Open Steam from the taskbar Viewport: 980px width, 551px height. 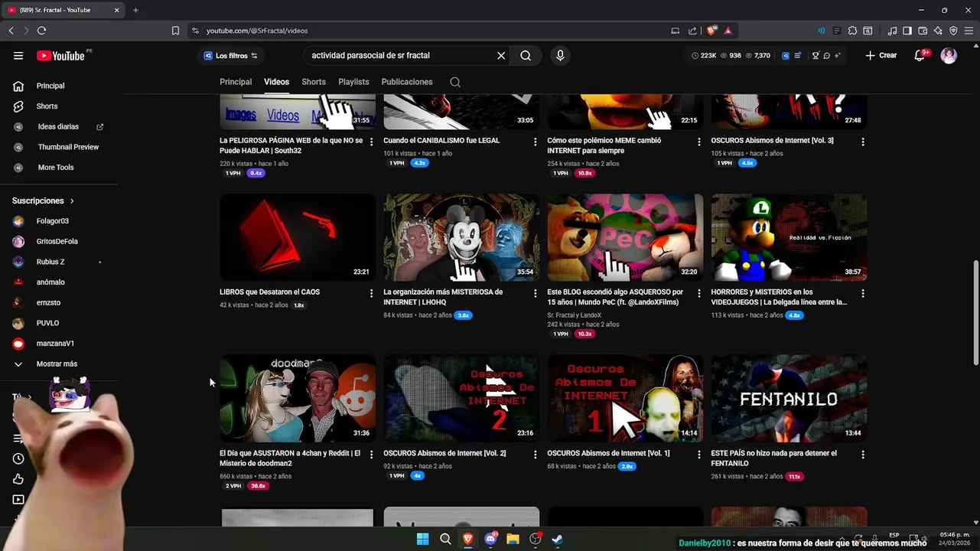558,539
